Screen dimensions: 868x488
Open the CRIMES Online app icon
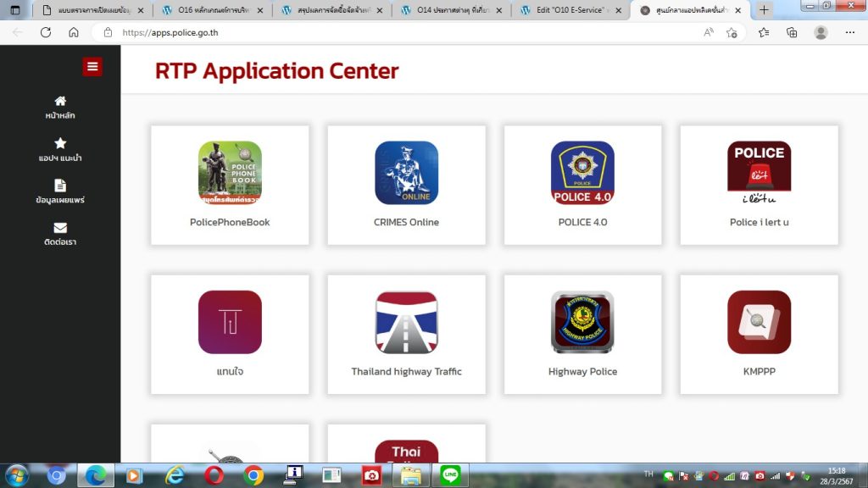[x=407, y=173]
